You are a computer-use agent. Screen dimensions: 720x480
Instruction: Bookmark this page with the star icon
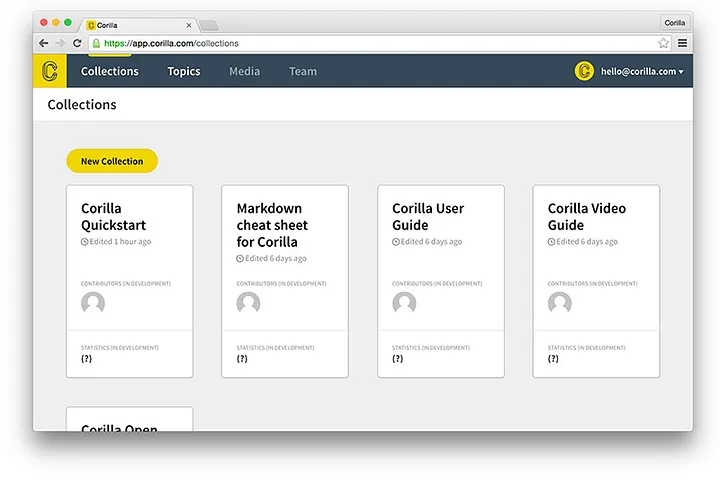click(663, 43)
